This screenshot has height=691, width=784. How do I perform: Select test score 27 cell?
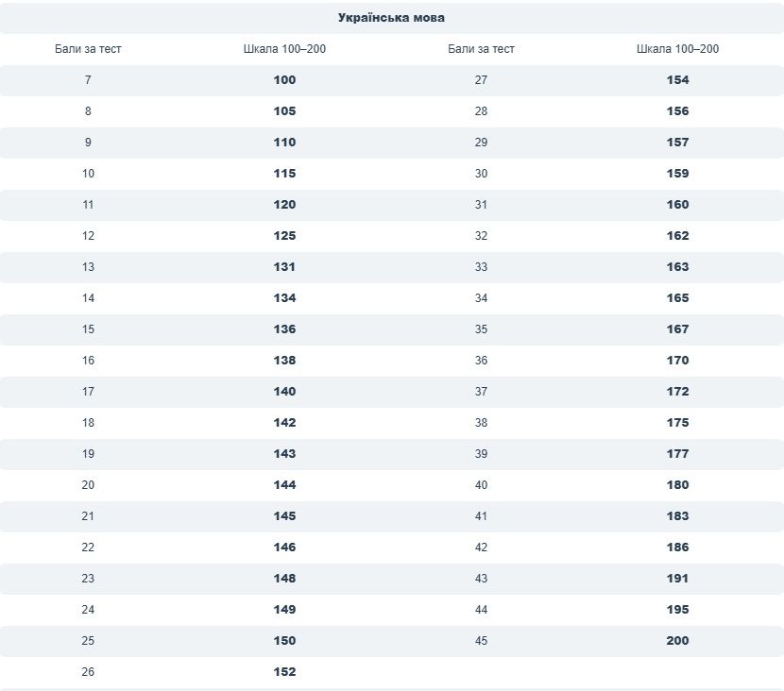coord(481,80)
